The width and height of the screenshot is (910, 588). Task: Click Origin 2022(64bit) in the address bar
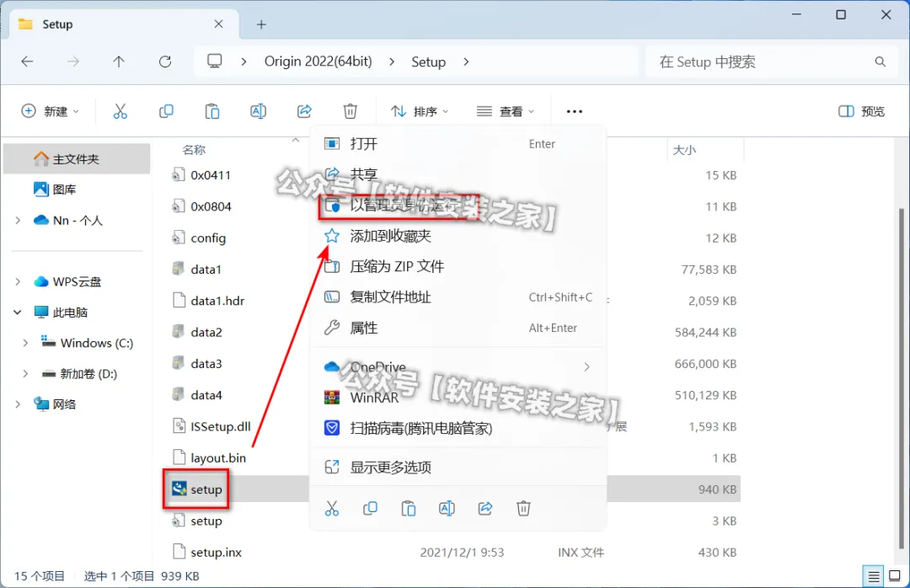click(x=318, y=61)
